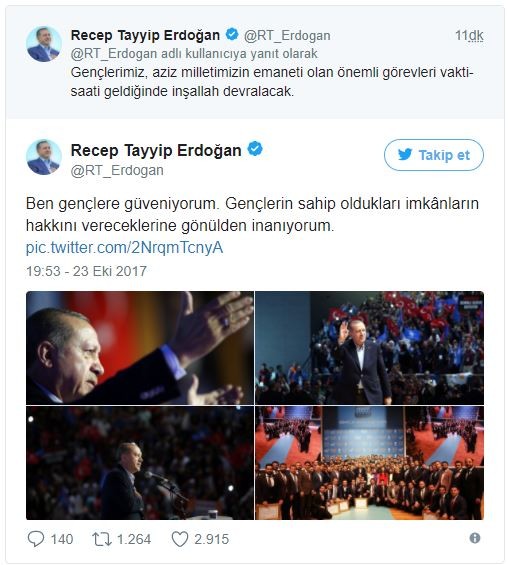Screen dimensions: 508x565
Task: Click the verified badge in main tweet header
Action: point(255,149)
